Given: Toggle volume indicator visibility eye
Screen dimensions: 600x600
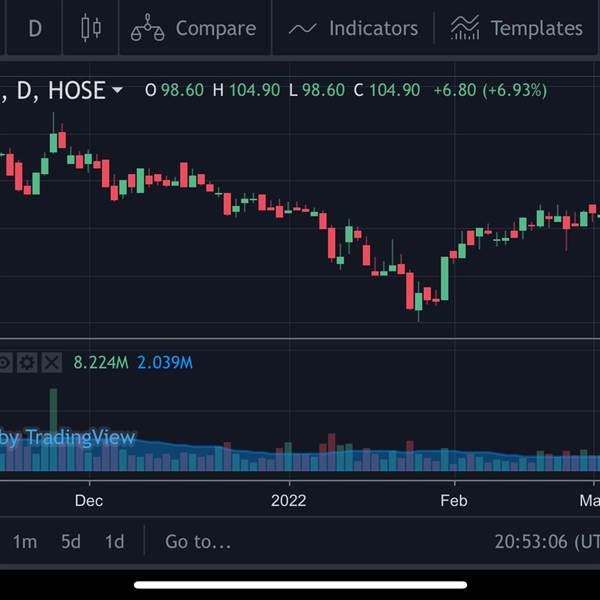Looking at the screenshot, I should pyautogui.click(x=5, y=362).
